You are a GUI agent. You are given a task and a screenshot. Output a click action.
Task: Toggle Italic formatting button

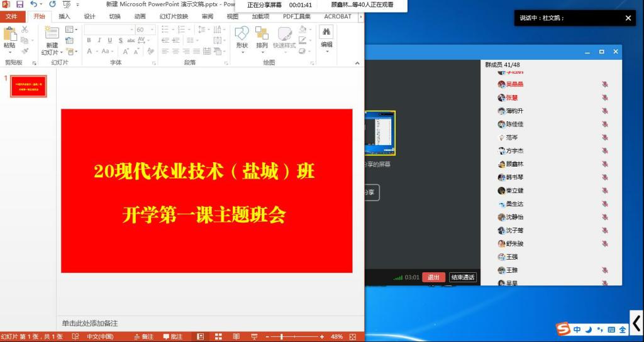[x=98, y=40]
